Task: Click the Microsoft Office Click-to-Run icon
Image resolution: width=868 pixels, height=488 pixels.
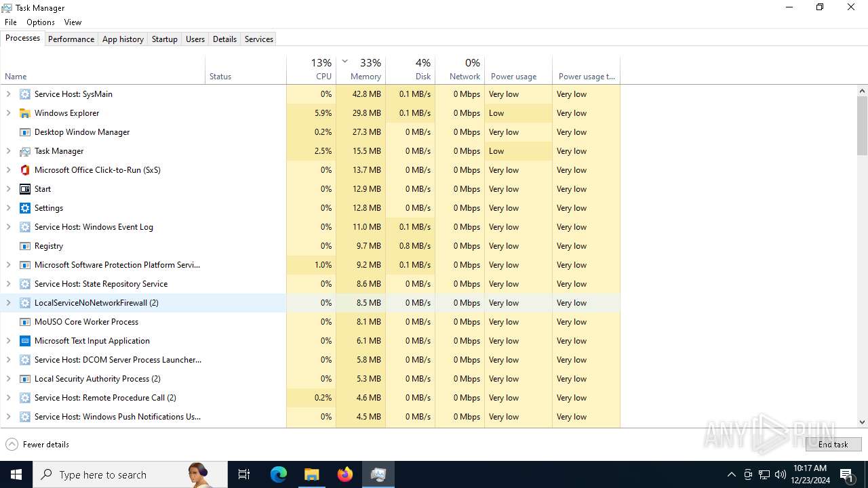Action: (x=25, y=170)
